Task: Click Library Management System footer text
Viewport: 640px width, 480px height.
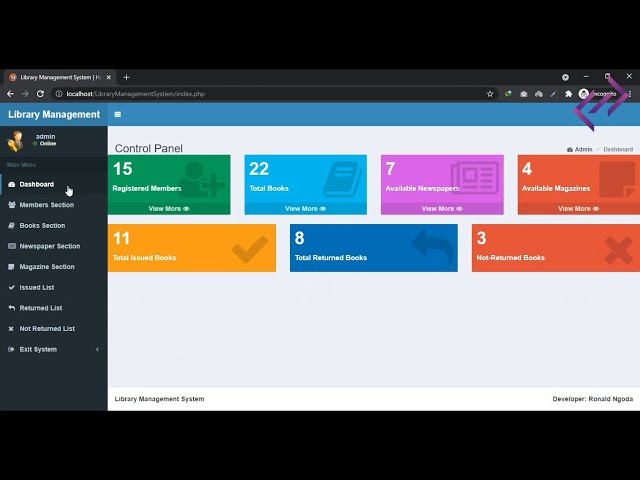Action: point(159,399)
